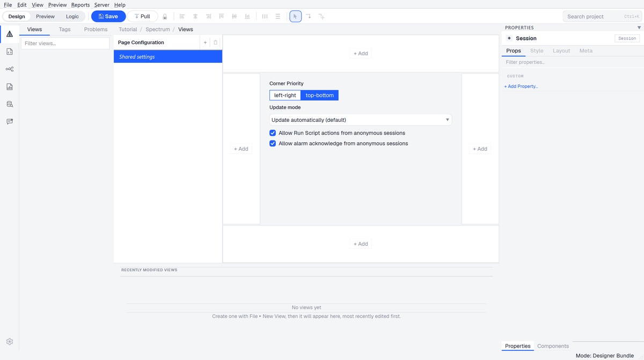The width and height of the screenshot is (644, 360).
Task: Click Add in the bottom dock region
Action: 361,244
